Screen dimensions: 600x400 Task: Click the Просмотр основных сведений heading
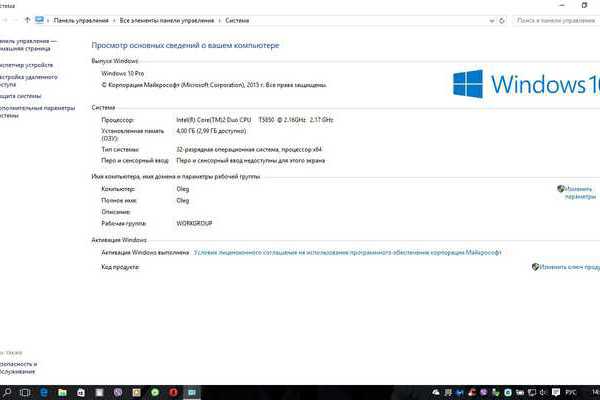point(185,45)
